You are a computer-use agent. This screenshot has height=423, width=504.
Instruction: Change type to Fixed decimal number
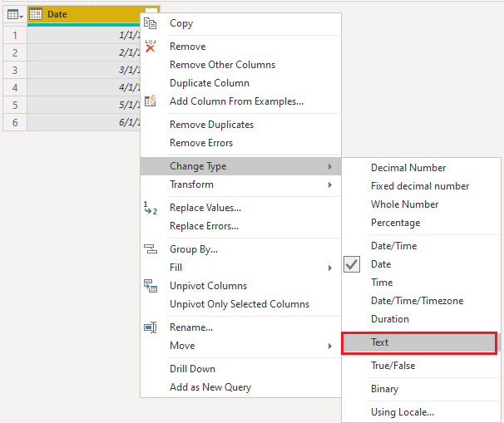[x=421, y=186]
